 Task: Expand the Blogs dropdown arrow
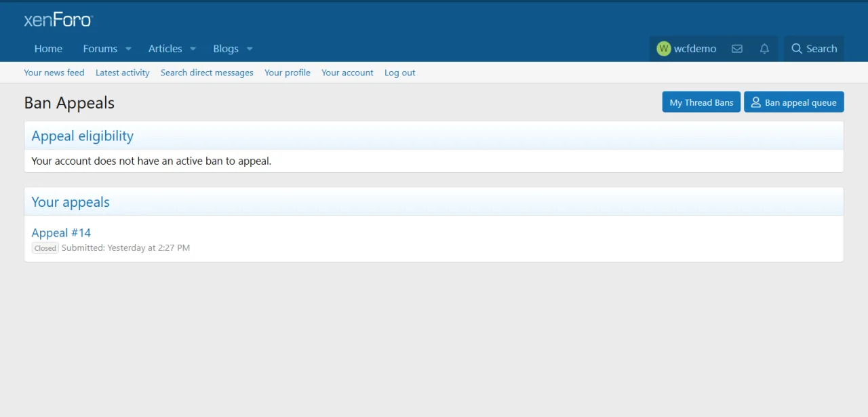[x=250, y=49]
